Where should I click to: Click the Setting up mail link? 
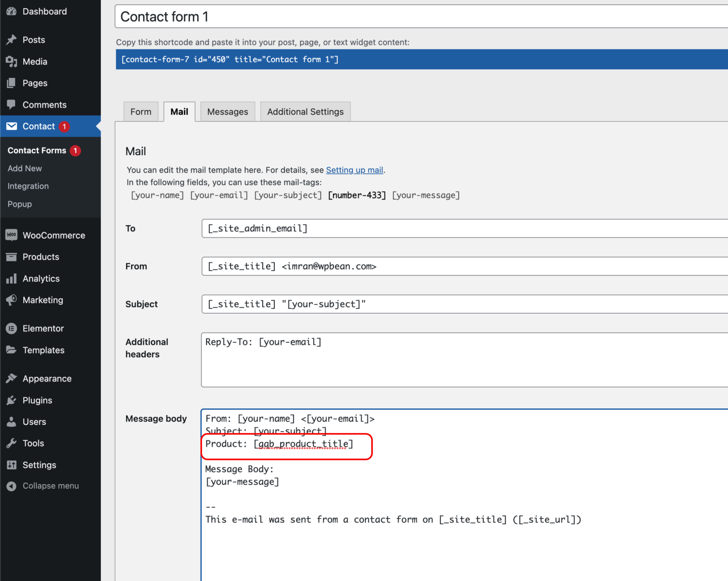(355, 170)
